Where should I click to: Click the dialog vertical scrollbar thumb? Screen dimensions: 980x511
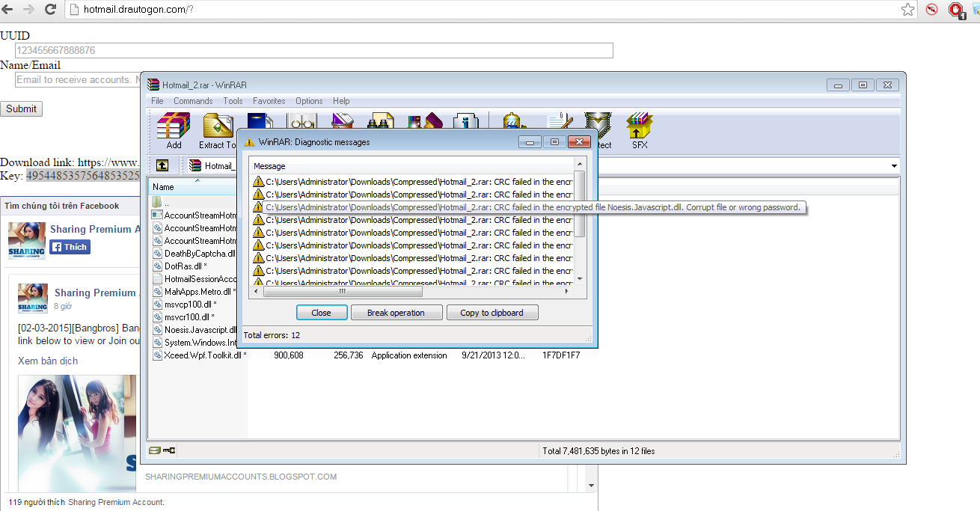580,204
